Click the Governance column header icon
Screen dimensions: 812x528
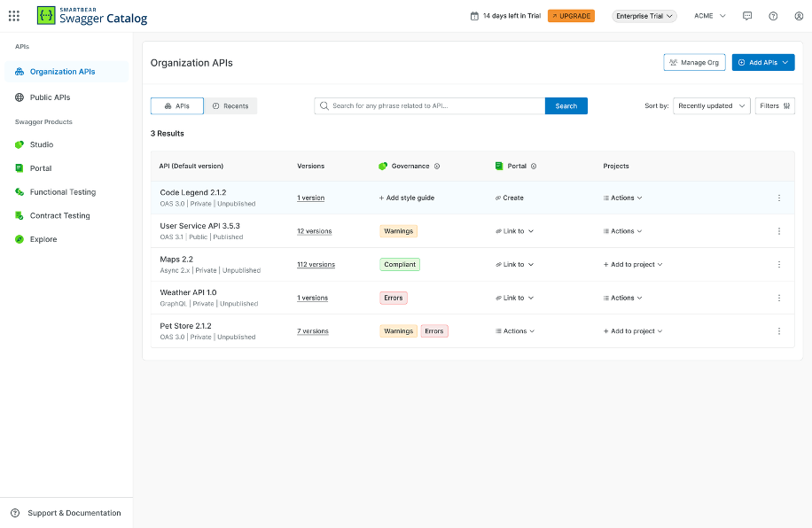pos(383,167)
